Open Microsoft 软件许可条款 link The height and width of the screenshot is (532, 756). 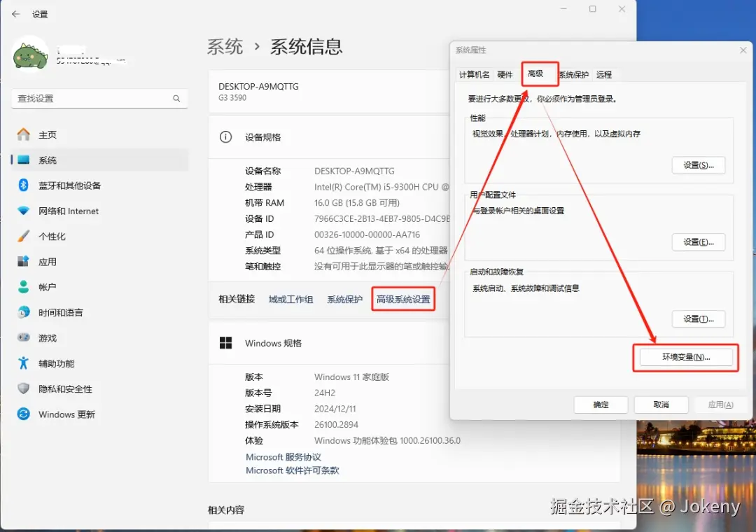(292, 470)
